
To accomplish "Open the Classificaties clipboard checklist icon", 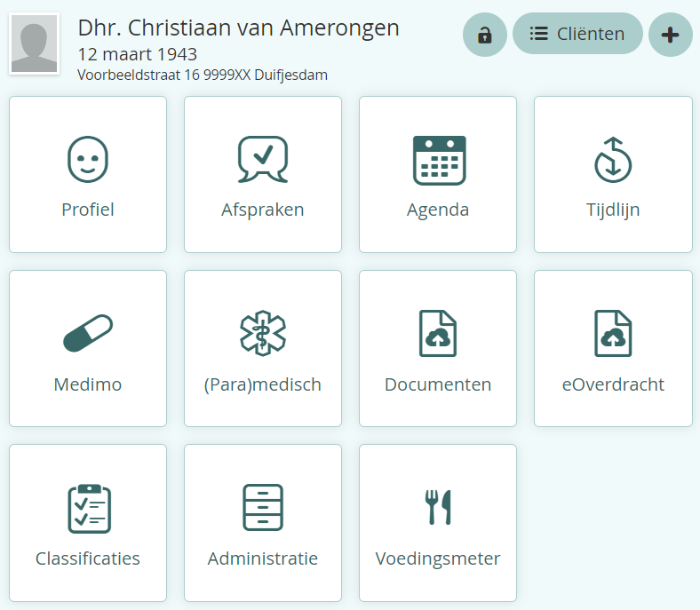I will point(87,508).
